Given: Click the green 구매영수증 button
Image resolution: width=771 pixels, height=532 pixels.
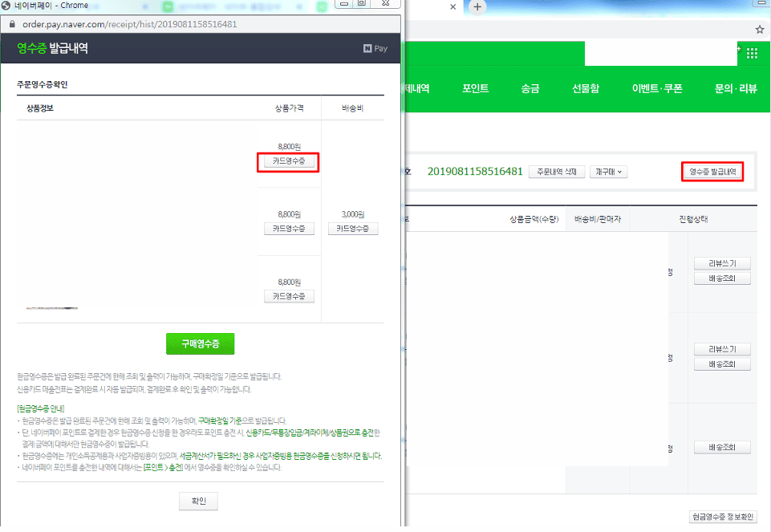Looking at the screenshot, I should click(x=200, y=343).
